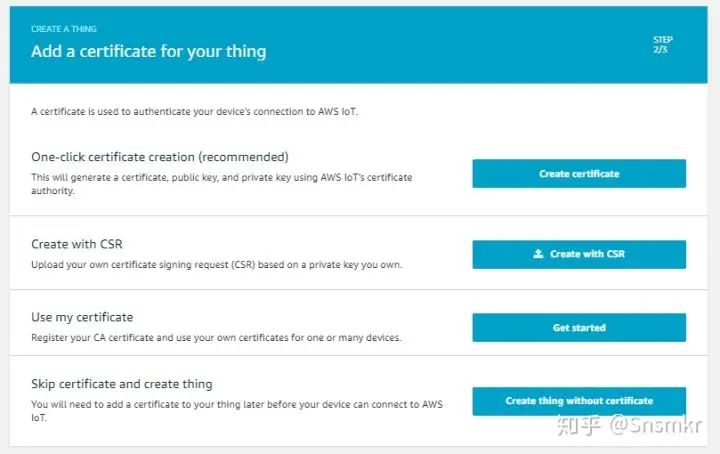Click the Upload your own certificate signing request text

[x=216, y=265]
